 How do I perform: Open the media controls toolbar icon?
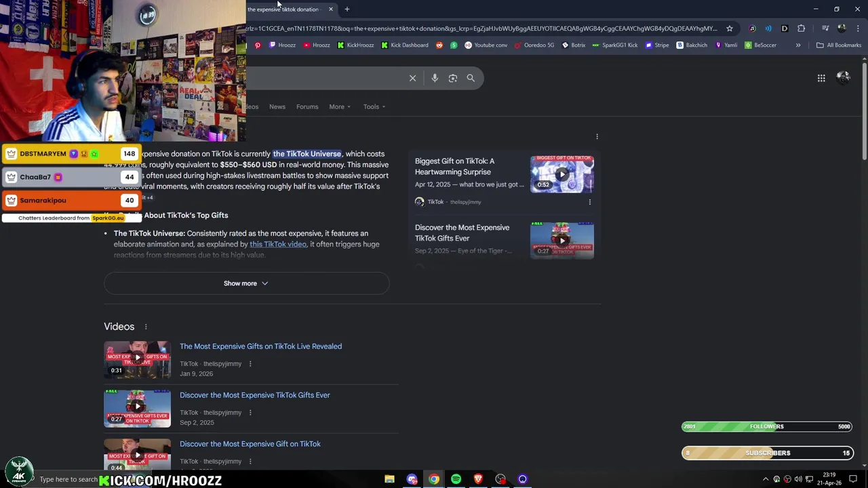coord(825,28)
